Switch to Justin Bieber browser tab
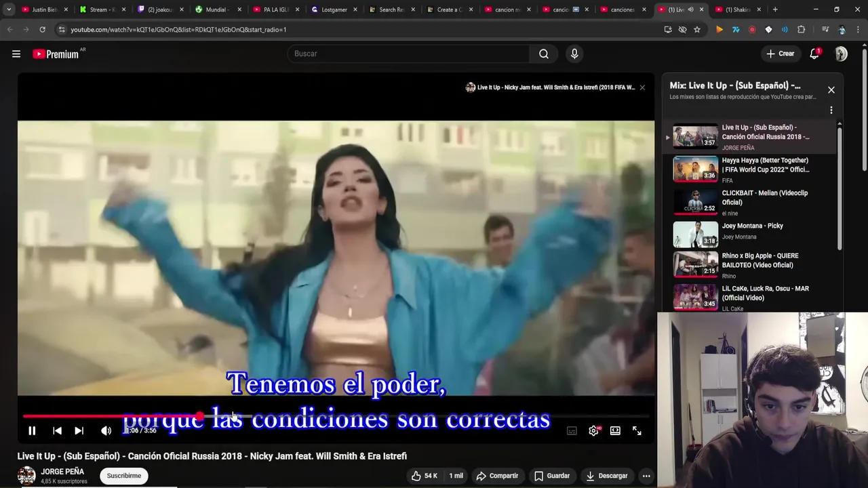This screenshot has height=488, width=868. click(x=39, y=9)
